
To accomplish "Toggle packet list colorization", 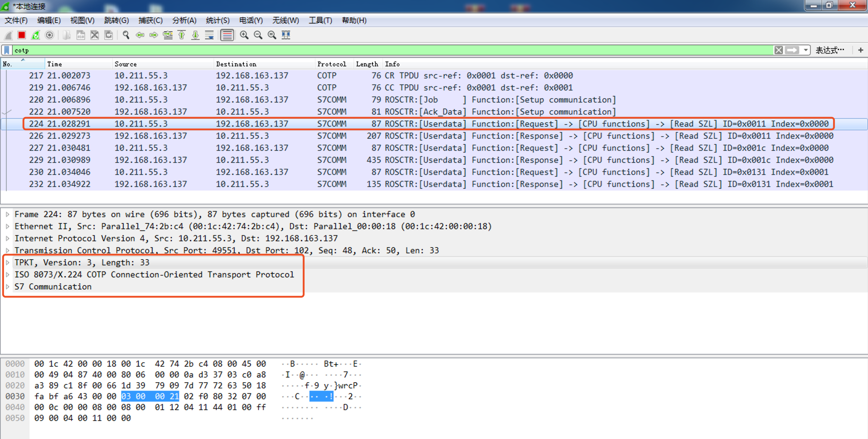I will [x=227, y=35].
